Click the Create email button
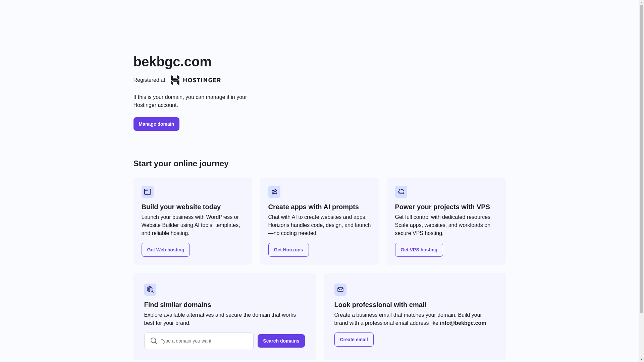Image resolution: width=644 pixels, height=362 pixels. (x=354, y=340)
